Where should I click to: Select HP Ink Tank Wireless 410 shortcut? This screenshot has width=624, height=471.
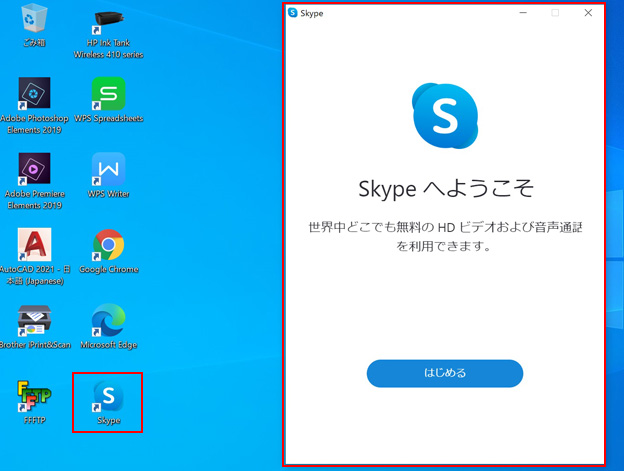click(x=108, y=22)
